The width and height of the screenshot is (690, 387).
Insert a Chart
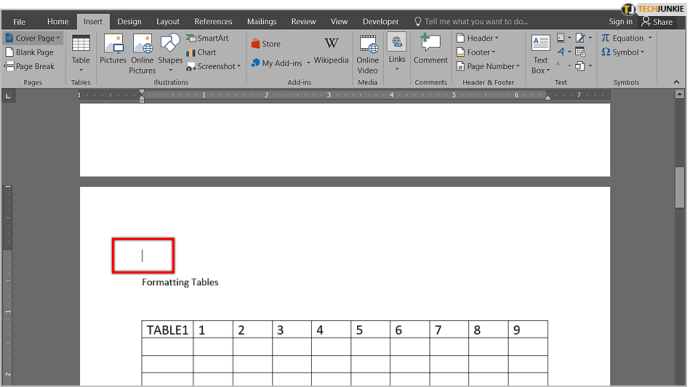pos(201,52)
